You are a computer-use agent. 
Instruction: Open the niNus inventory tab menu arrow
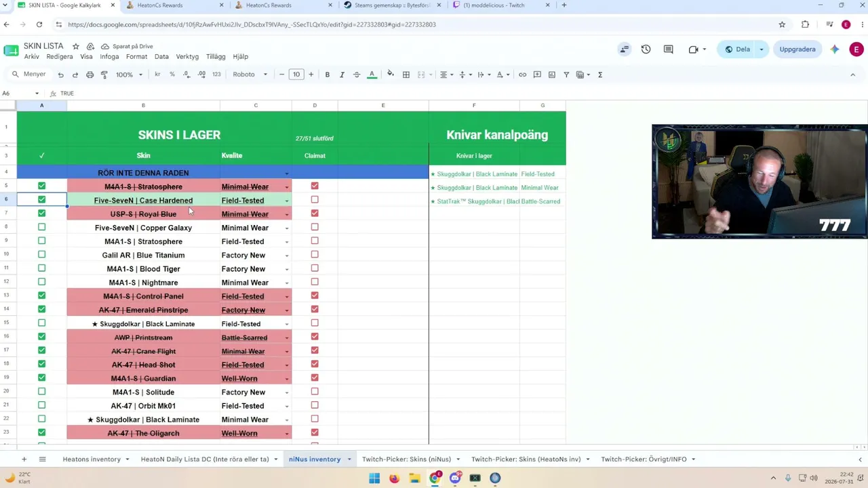[x=349, y=460]
